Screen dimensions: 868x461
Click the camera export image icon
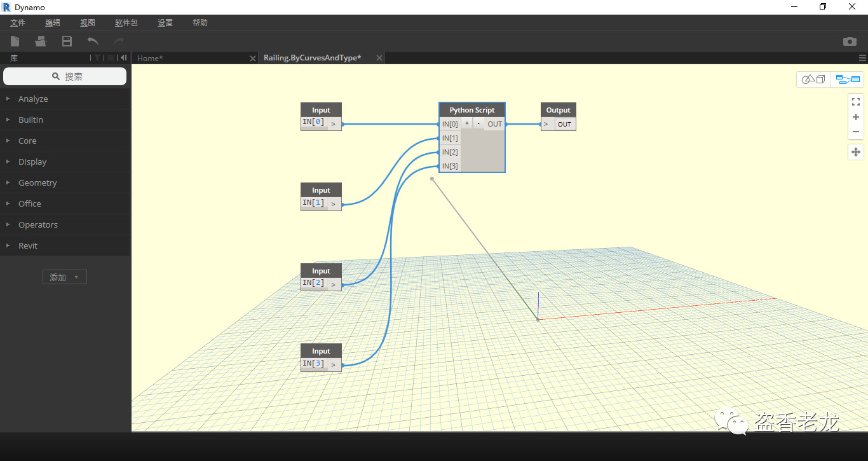tap(850, 41)
